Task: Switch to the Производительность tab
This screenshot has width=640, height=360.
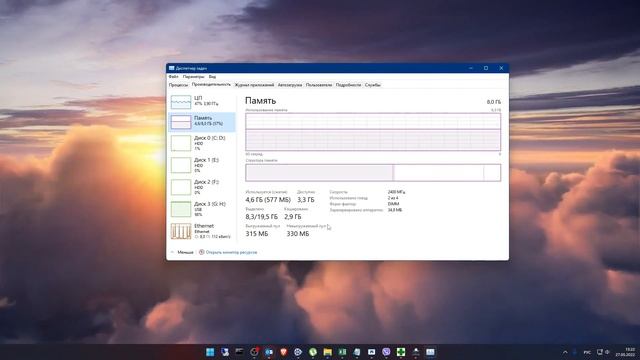Action: 211,84
